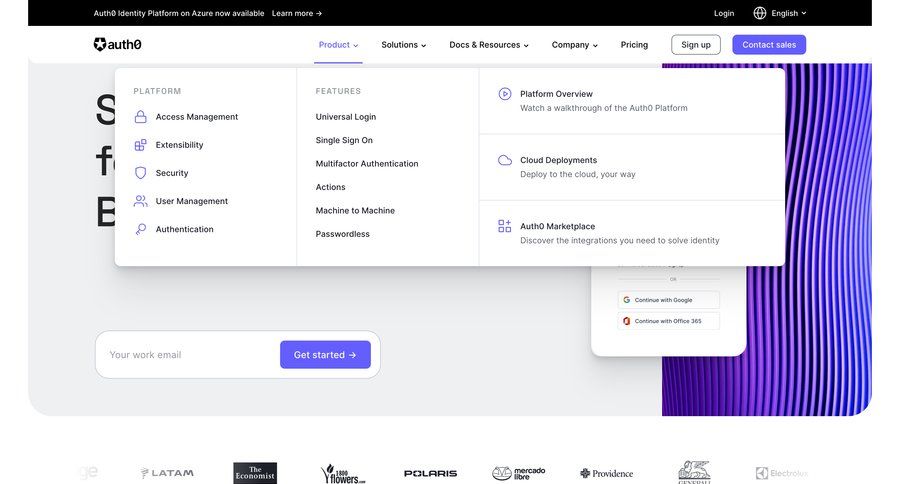Viewport: 900px width, 484px height.
Task: Select Universal Login from features
Action: pyautogui.click(x=346, y=117)
